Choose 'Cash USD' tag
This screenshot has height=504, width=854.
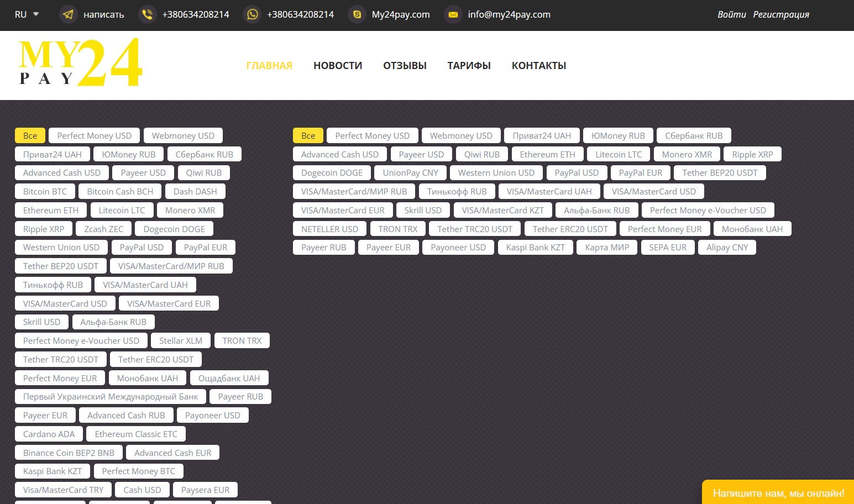tap(142, 490)
